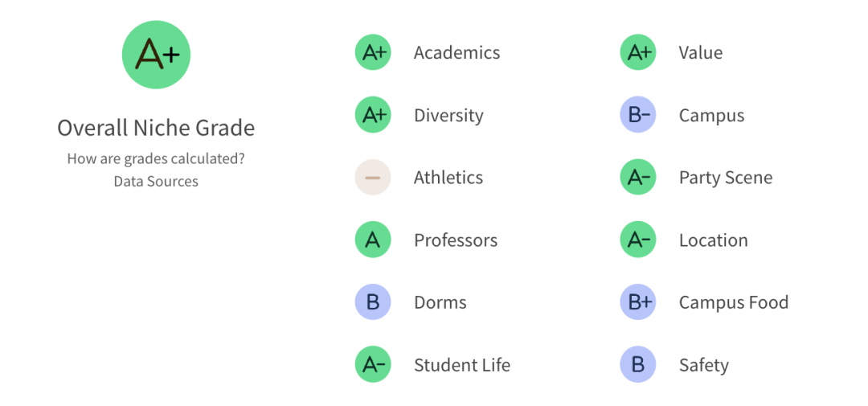868x406 pixels.
Task: Click the A+ badge beside Diversity
Action: tap(373, 115)
